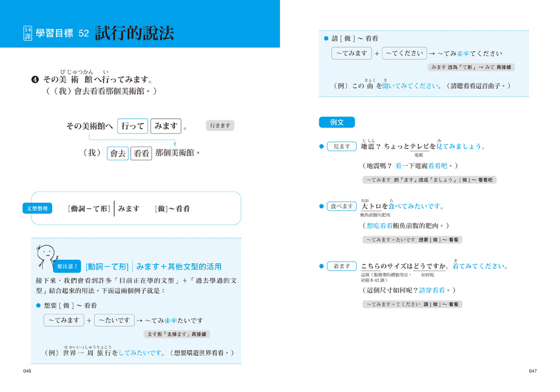The image size is (560, 392).
Task: Click the blue bullet beside 食べます
Action: coord(321,206)
